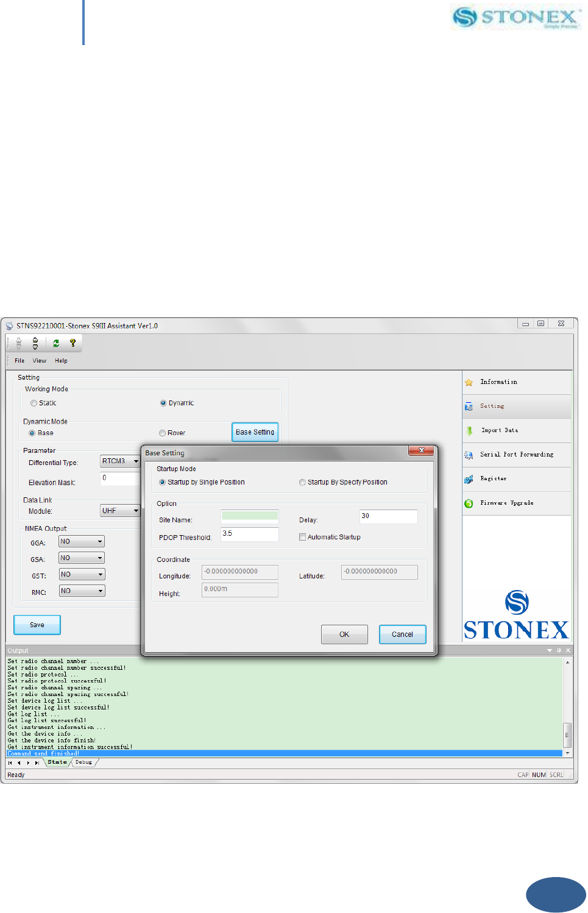Choose the Base dynamic mode

point(32,433)
